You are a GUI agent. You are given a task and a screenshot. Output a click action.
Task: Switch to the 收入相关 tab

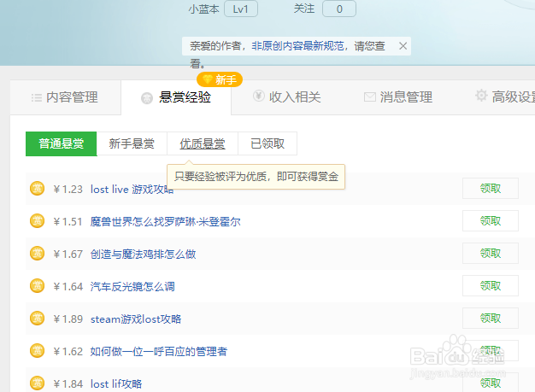[286, 97]
